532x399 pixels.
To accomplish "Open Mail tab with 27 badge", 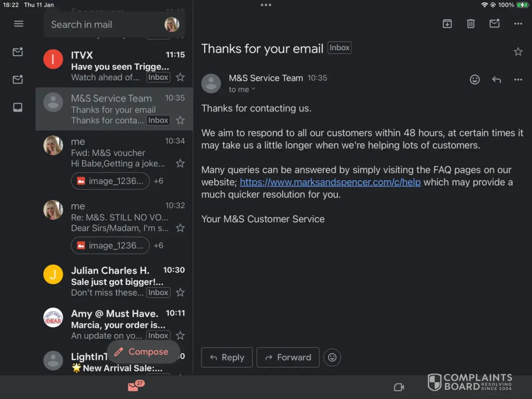I will click(x=134, y=387).
